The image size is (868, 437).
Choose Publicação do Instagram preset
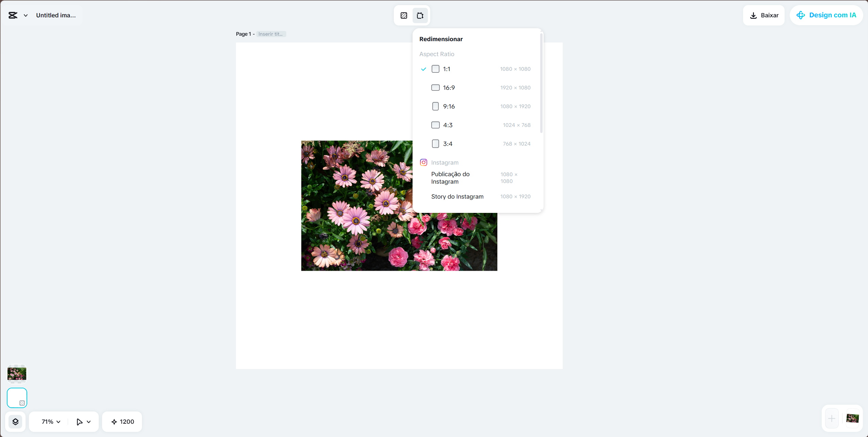tap(450, 178)
